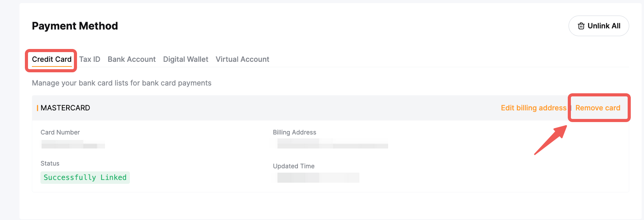Click the MASTERCARD card header label

pos(65,108)
